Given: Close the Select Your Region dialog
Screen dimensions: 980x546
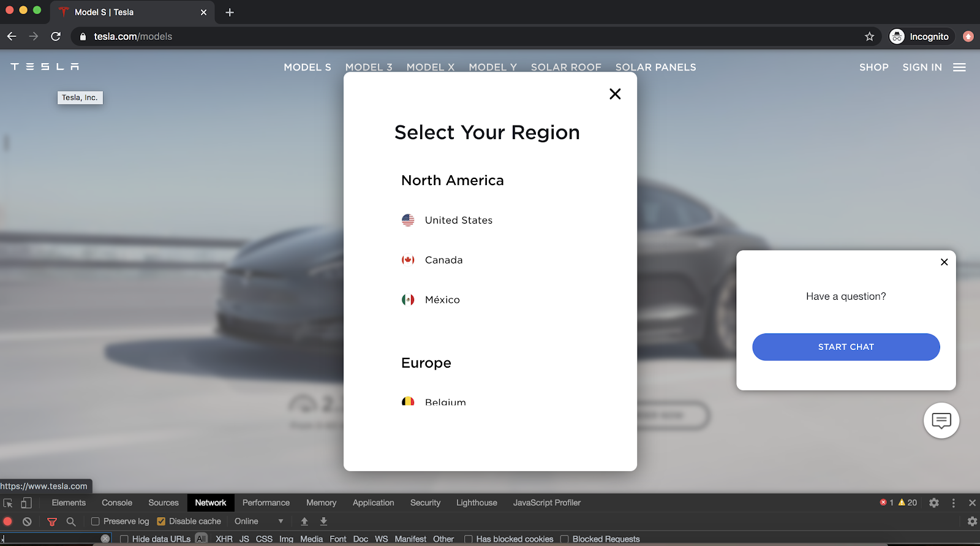Looking at the screenshot, I should 615,94.
